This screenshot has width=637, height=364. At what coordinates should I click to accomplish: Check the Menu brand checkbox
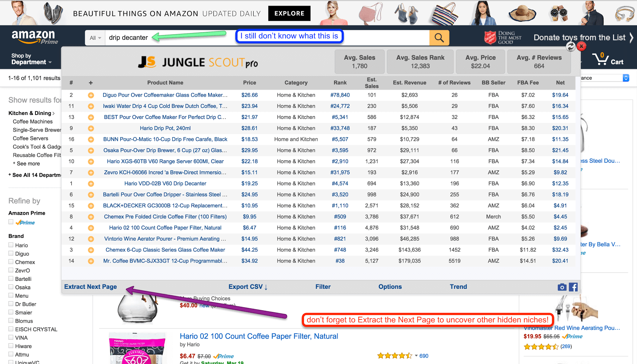coord(11,295)
